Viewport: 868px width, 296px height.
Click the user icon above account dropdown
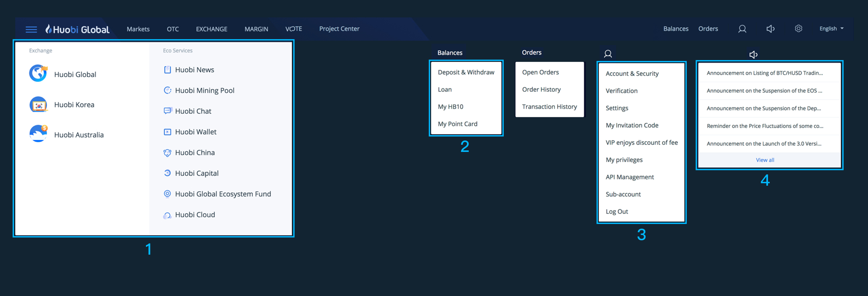coord(608,54)
